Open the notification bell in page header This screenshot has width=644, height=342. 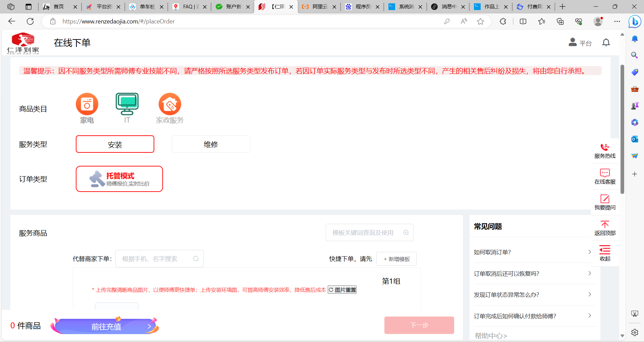pyautogui.click(x=606, y=43)
